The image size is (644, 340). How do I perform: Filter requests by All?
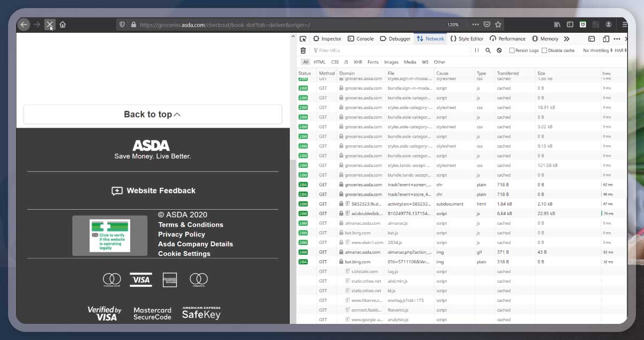(305, 62)
